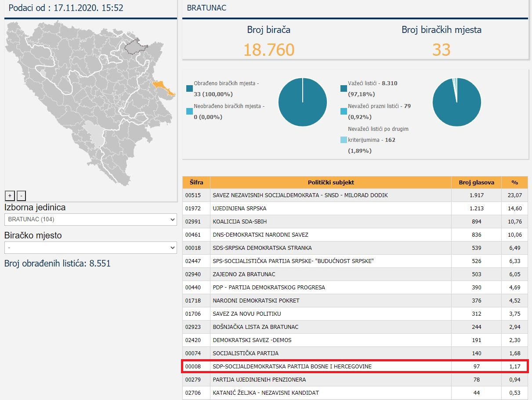Image resolution: width=532 pixels, height=400 pixels.
Task: Click the Nevažeći prazni listići legend swatch
Action: [344, 112]
